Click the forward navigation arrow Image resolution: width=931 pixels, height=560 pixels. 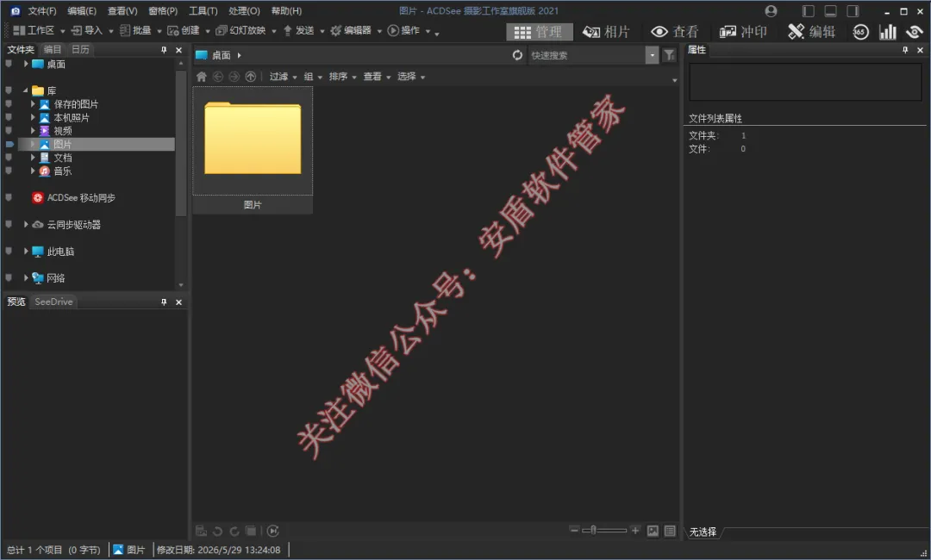tap(234, 77)
